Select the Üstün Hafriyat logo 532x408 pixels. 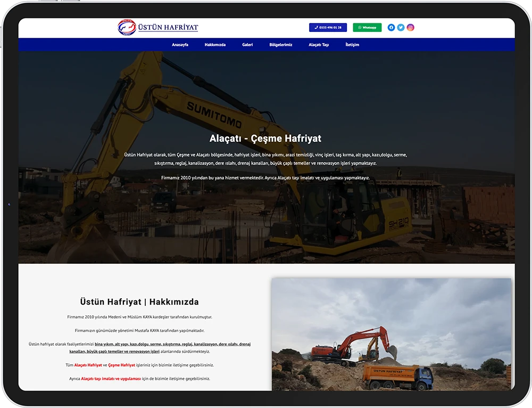tap(157, 27)
